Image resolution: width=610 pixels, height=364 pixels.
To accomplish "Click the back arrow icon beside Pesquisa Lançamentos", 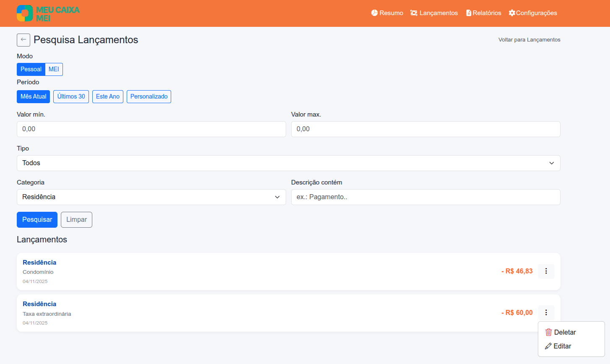I will point(23,40).
